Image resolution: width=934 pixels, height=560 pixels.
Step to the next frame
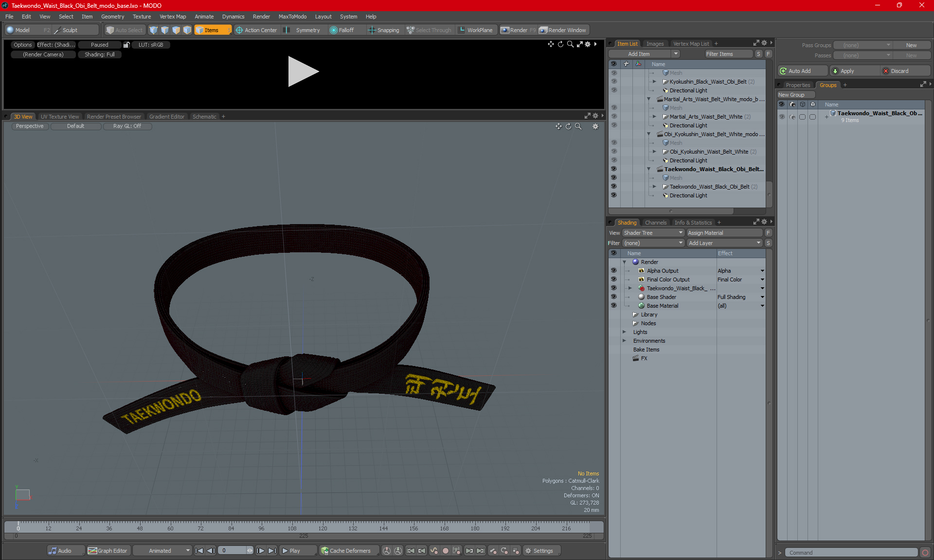[x=261, y=551]
